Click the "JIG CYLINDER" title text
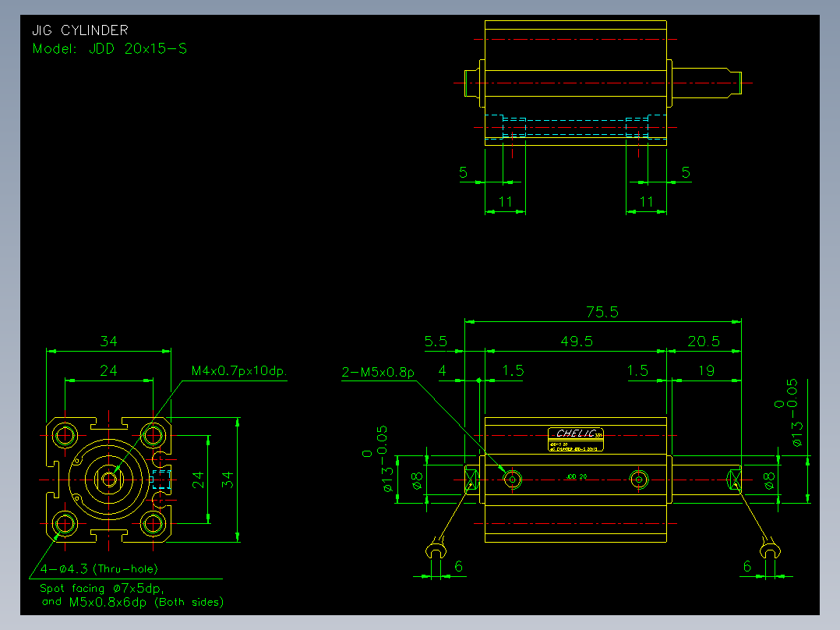The width and height of the screenshot is (840, 630). 80,30
